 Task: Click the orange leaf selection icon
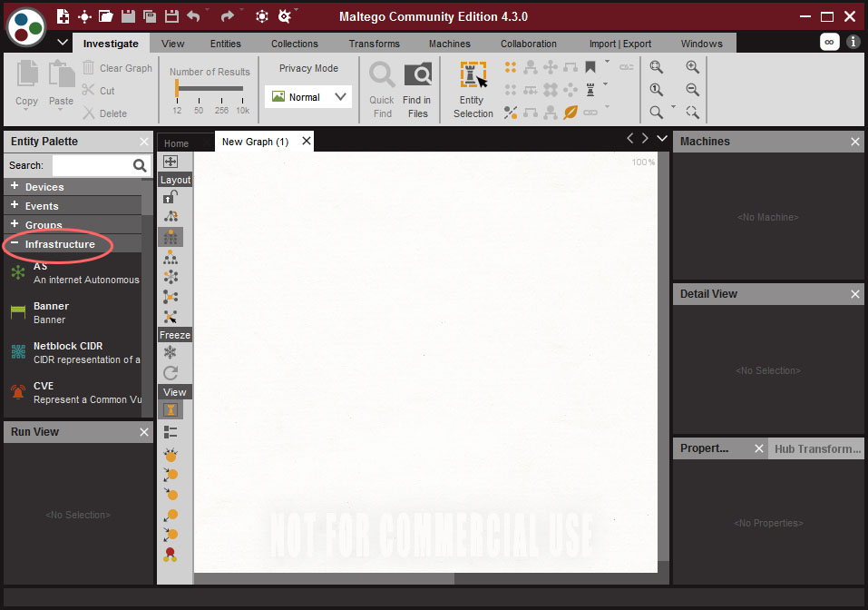pyautogui.click(x=571, y=113)
